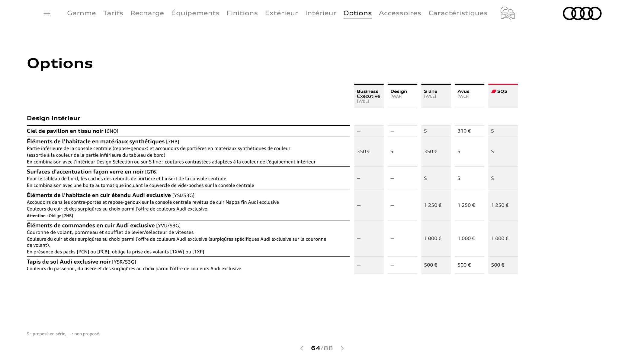Open the Accessoires tab

click(x=400, y=13)
